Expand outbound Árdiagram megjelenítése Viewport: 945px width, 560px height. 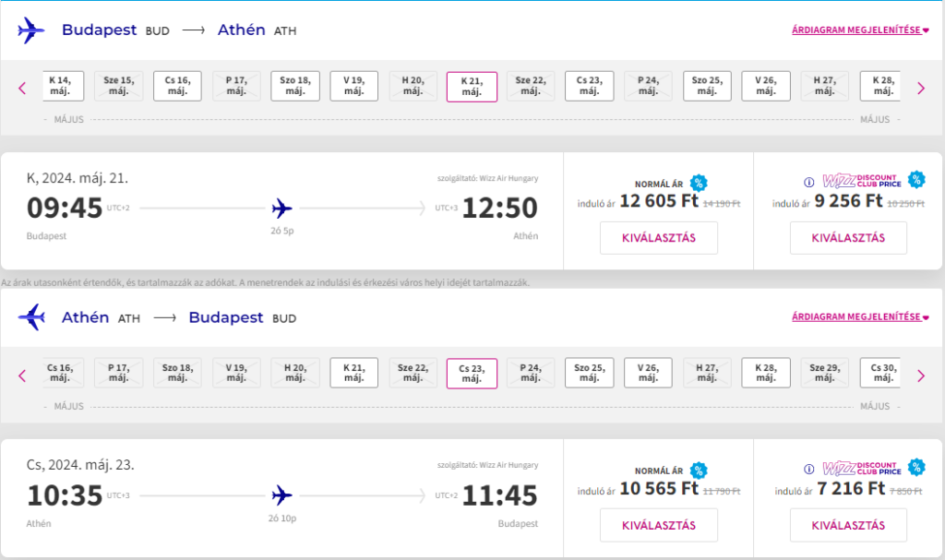(860, 30)
